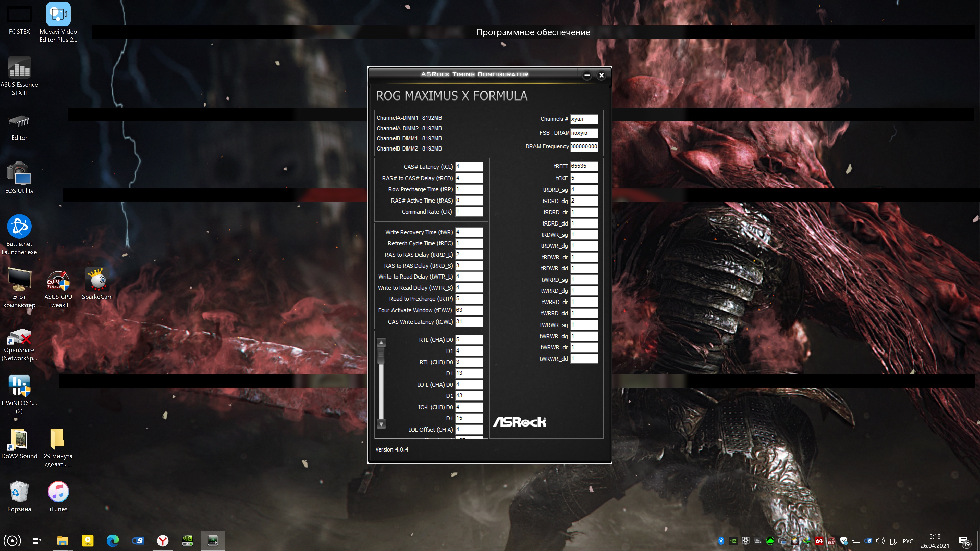Viewport: 980px width, 551px height.
Task: Click scroll-up arrow in RTL timings list
Action: [381, 343]
